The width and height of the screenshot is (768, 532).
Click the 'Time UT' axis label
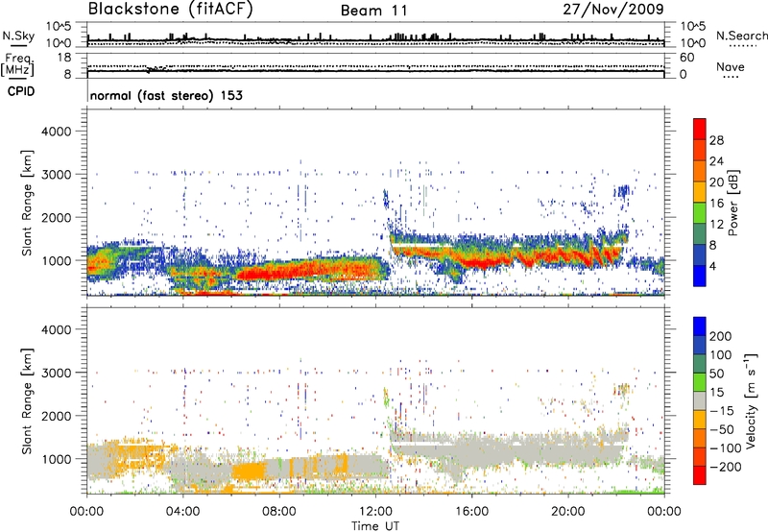[375, 526]
